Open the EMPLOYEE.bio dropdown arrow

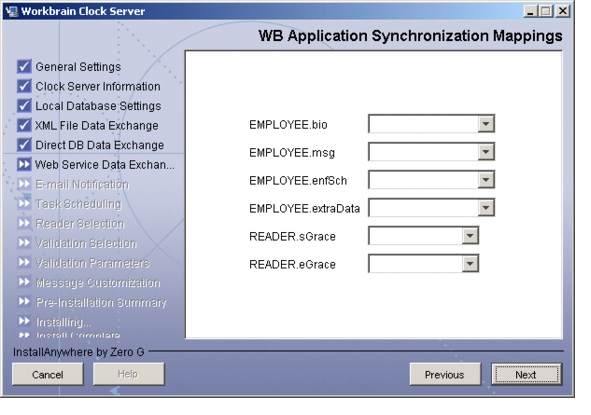(x=486, y=124)
